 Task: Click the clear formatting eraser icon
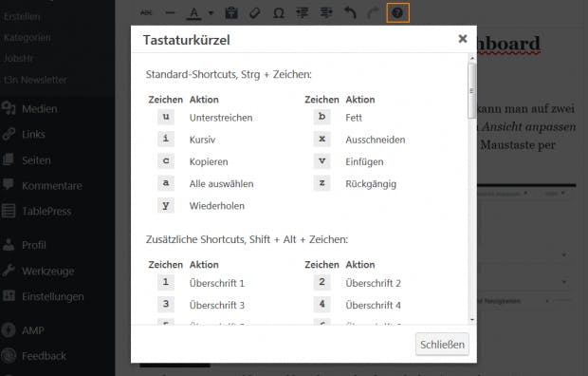click(254, 13)
